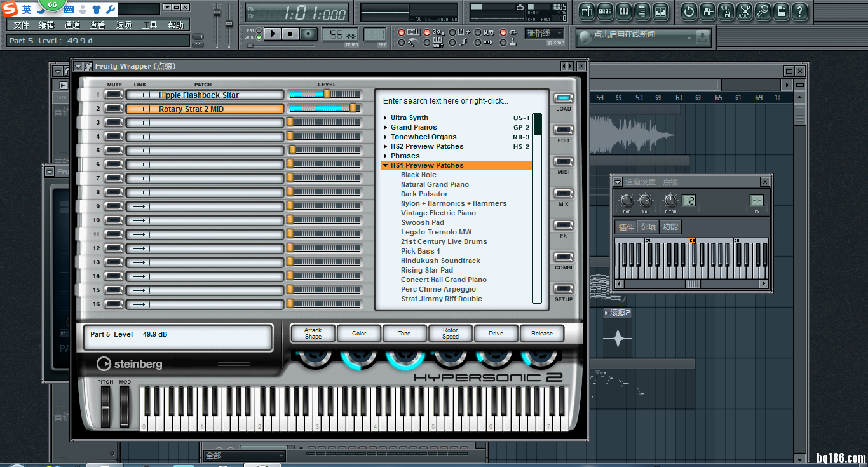This screenshot has height=467, width=868.
Task: Click the Hypersonic MIX page button
Action: point(564,194)
